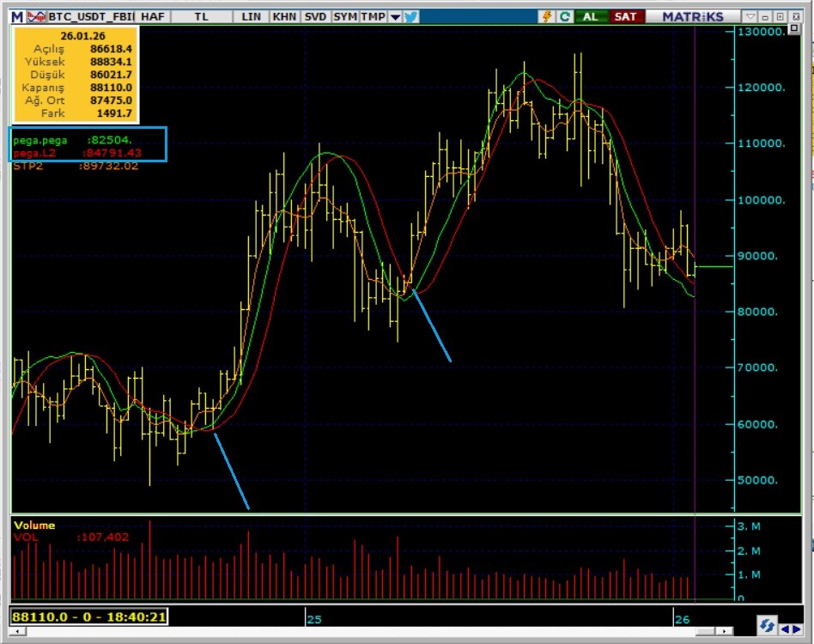Click the orange lightning bolt icon
The width and height of the screenshot is (814, 644).
click(547, 16)
